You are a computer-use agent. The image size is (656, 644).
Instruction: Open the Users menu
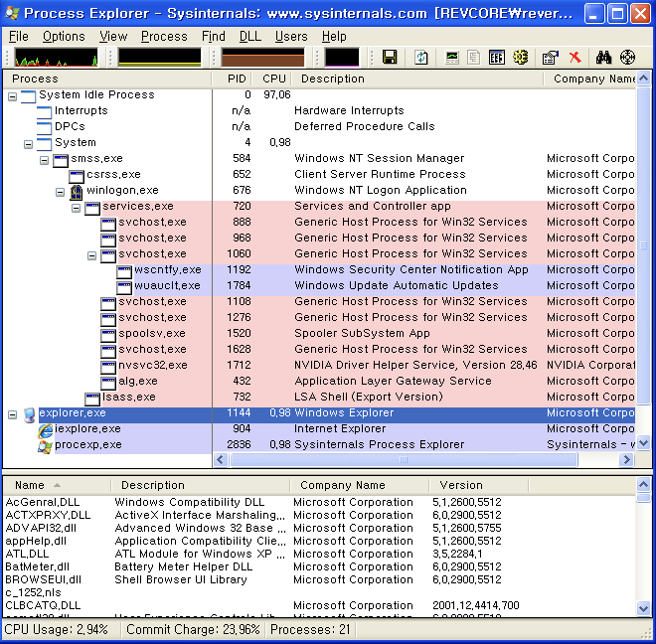coord(291,37)
